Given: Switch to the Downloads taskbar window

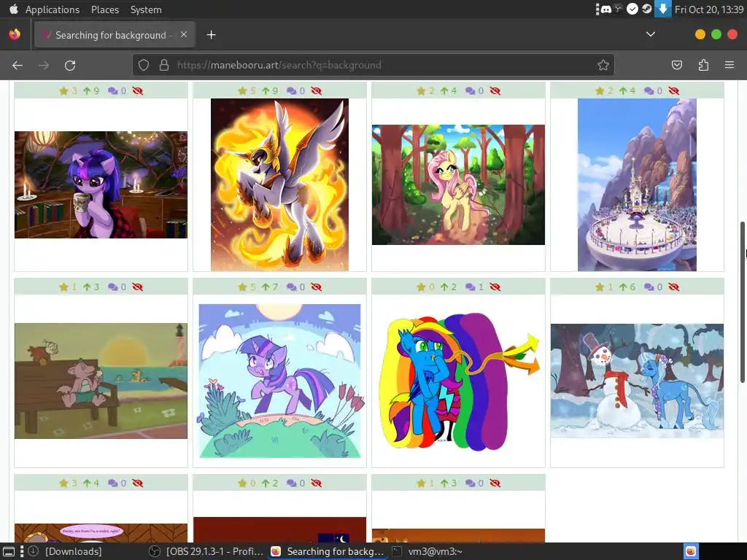Looking at the screenshot, I should click(65, 551).
